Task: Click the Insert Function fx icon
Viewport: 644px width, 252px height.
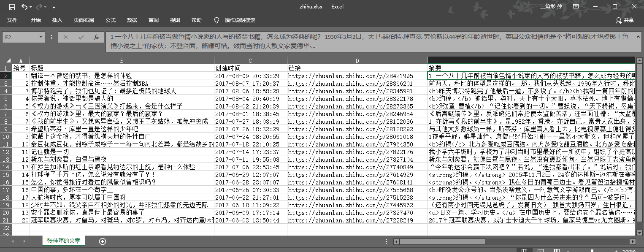Action: pos(96,37)
